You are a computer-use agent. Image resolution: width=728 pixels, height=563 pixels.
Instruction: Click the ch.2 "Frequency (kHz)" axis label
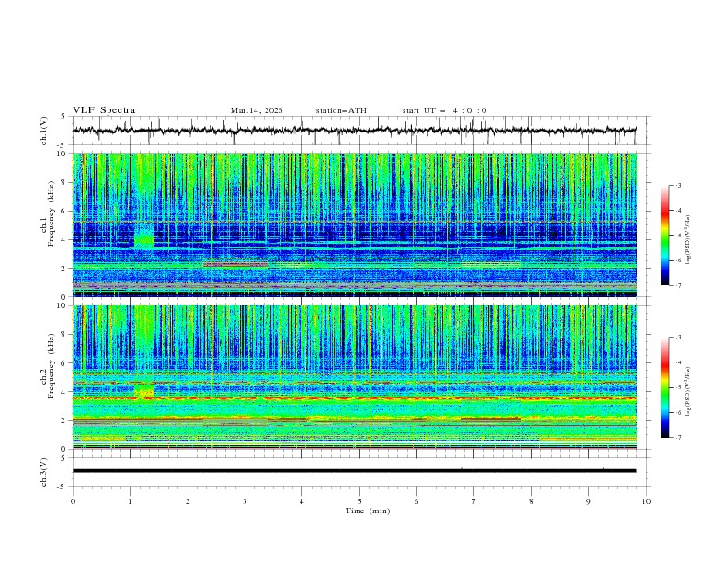point(51,365)
